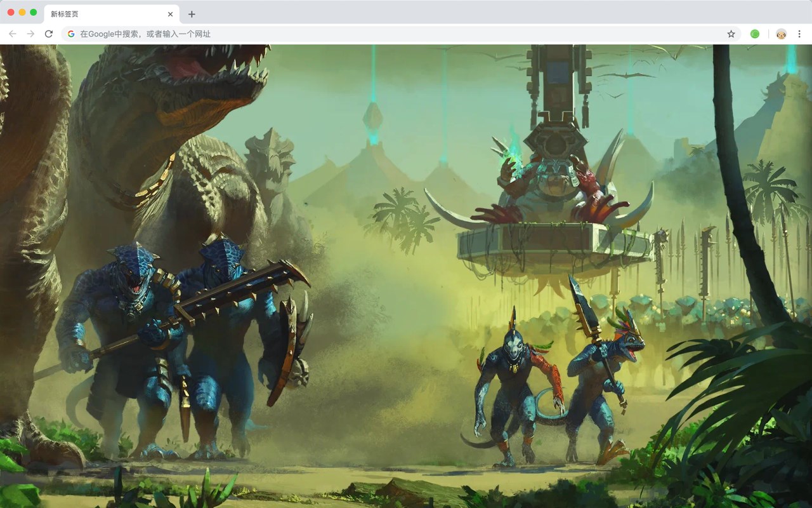Viewport: 812px width, 508px height.
Task: Navigate back using the back arrow
Action: [13, 34]
